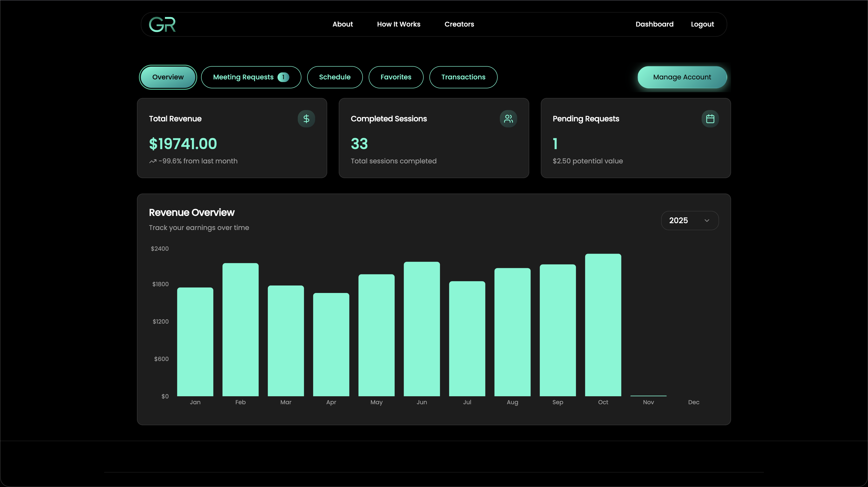Viewport: 868px width, 487px height.
Task: Switch to the Transactions tab
Action: click(463, 77)
